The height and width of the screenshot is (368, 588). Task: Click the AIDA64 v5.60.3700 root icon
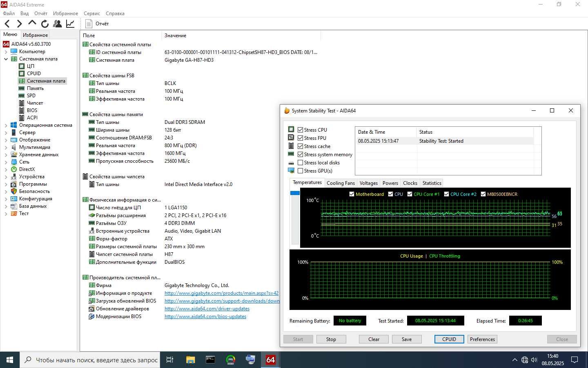coord(6,44)
